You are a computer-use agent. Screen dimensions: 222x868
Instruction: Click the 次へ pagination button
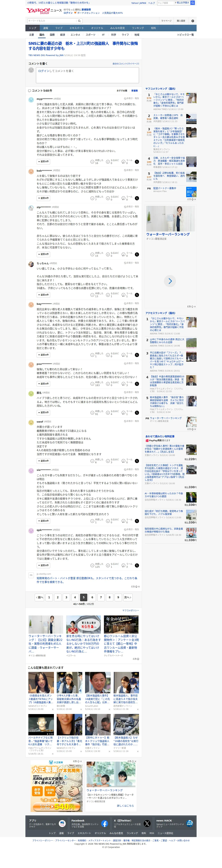[x=128, y=597]
